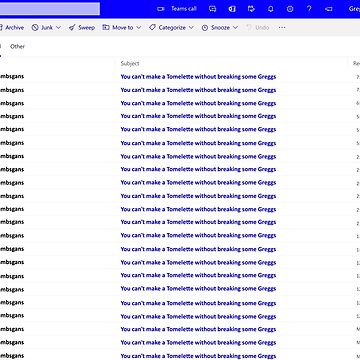This screenshot has width=360, height=360.
Task: Click the Junk icon
Action: click(35, 28)
